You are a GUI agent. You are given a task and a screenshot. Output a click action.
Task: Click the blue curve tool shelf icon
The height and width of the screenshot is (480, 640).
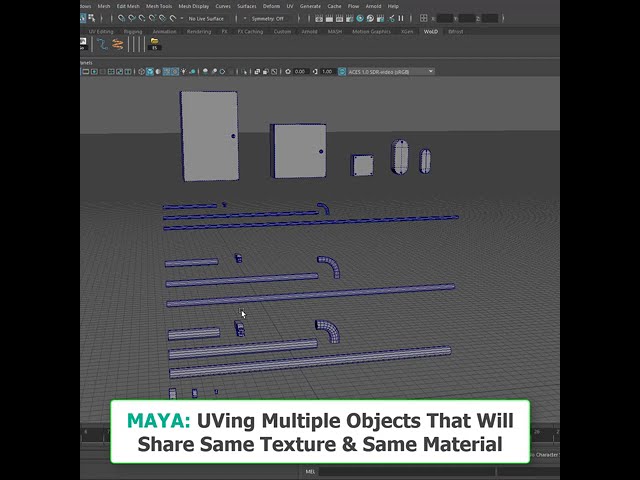click(x=102, y=44)
